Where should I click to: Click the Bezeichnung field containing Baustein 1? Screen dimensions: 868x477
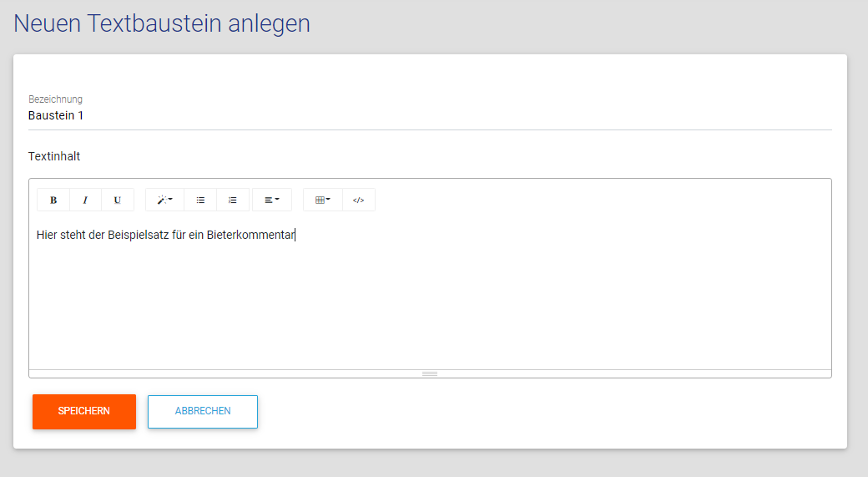click(x=429, y=116)
